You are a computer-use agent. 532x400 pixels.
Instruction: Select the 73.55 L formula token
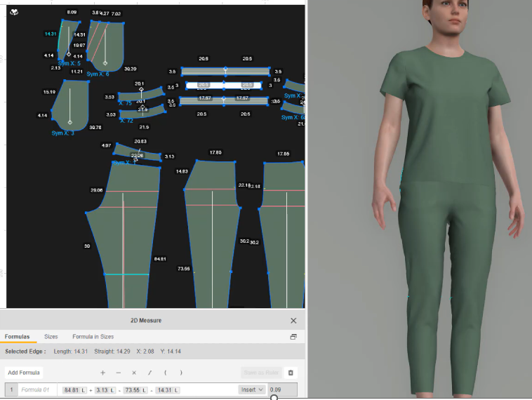(x=135, y=390)
